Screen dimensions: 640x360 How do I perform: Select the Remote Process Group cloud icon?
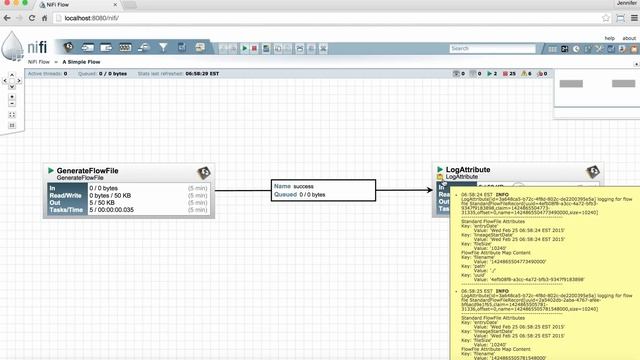pyautogui.click(x=144, y=48)
